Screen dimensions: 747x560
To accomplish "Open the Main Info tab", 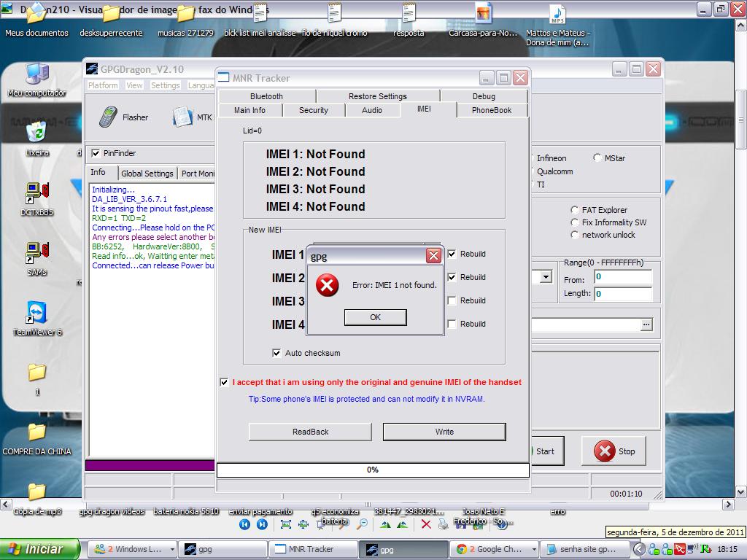I will (x=249, y=110).
